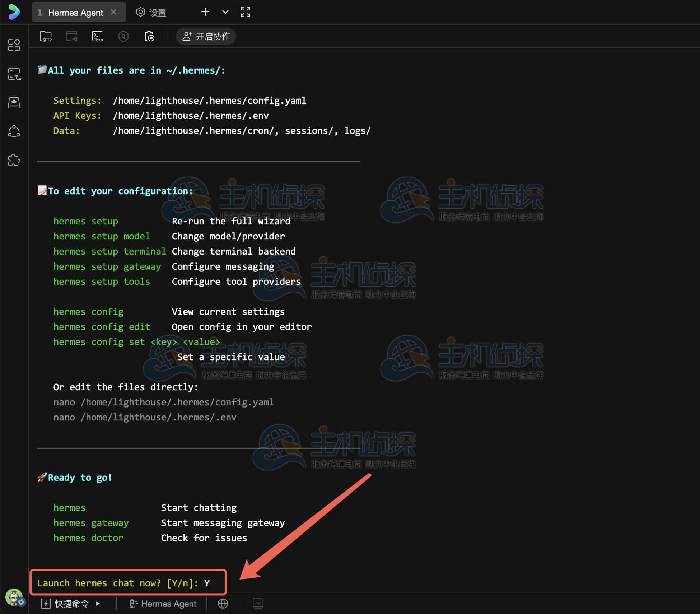Open the 设置 settings tab
The image size is (700, 614).
click(151, 13)
